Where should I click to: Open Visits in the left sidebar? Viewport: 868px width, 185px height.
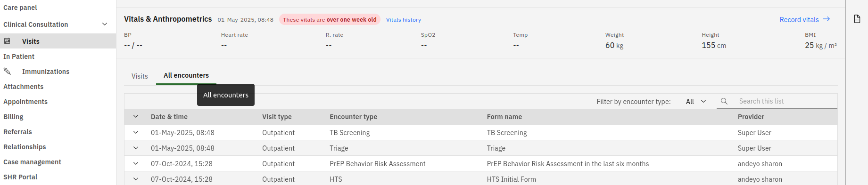pos(58,41)
